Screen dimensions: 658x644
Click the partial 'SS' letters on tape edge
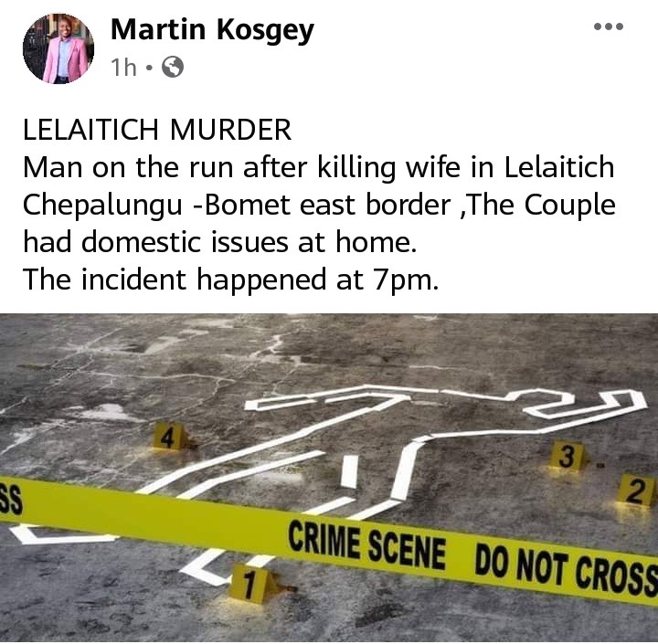(x=10, y=499)
